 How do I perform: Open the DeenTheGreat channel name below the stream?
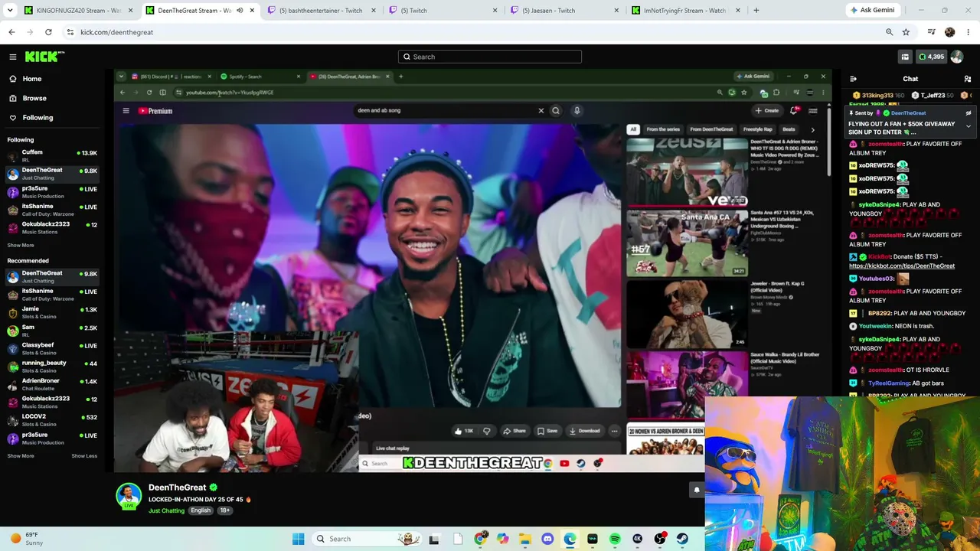coord(177,487)
